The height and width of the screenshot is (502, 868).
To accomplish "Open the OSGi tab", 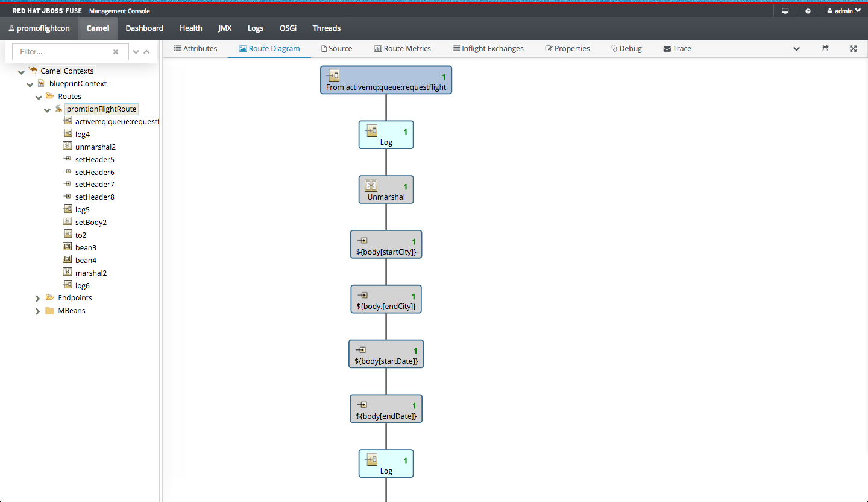I will click(x=288, y=28).
